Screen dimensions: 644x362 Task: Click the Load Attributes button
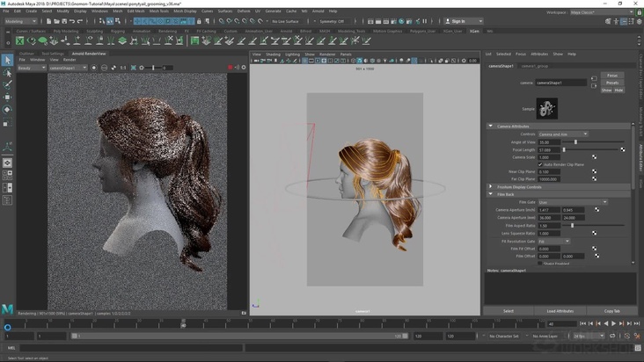click(560, 311)
